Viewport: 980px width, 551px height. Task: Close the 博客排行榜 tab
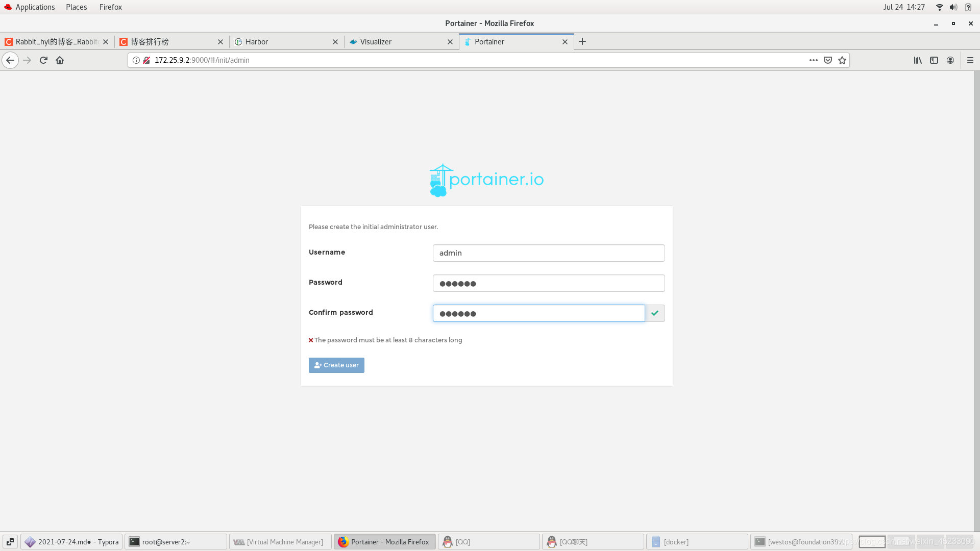[x=220, y=42]
